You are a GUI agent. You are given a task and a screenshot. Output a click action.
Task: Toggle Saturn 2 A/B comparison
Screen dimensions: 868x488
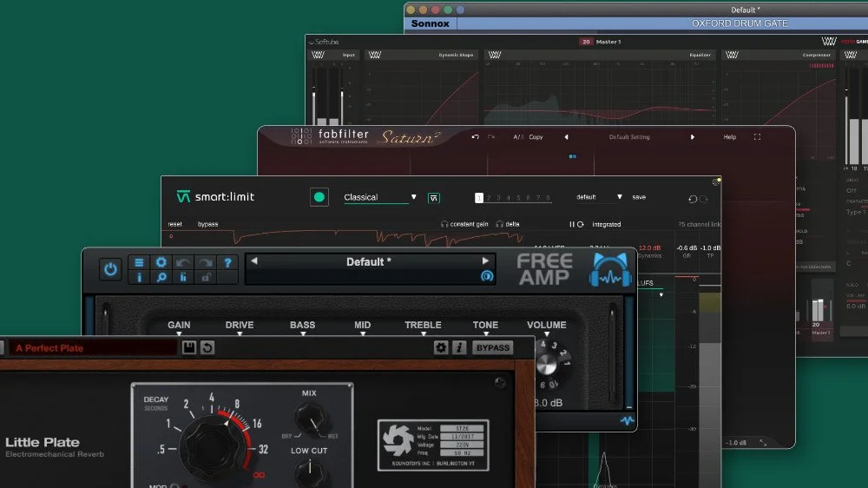click(518, 137)
